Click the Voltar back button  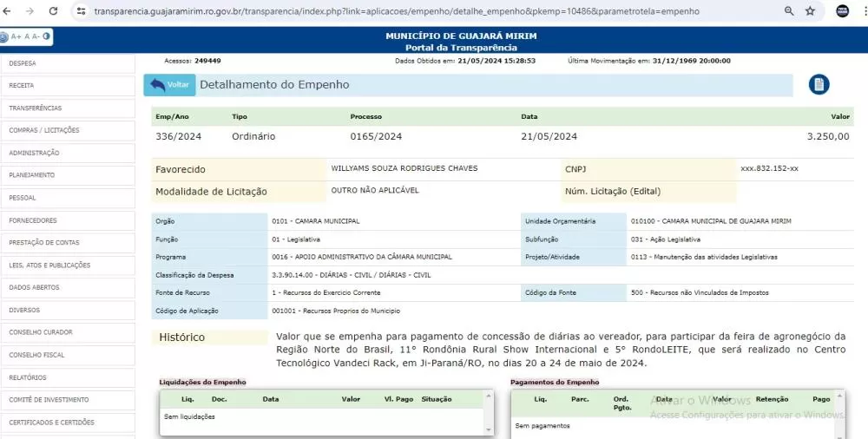pyautogui.click(x=169, y=85)
